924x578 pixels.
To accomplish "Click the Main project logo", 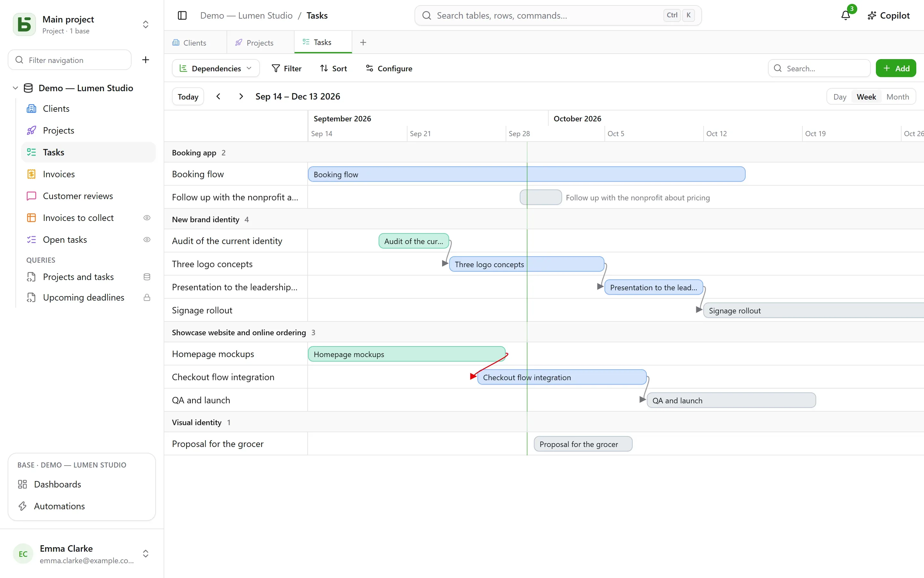I will [x=24, y=24].
